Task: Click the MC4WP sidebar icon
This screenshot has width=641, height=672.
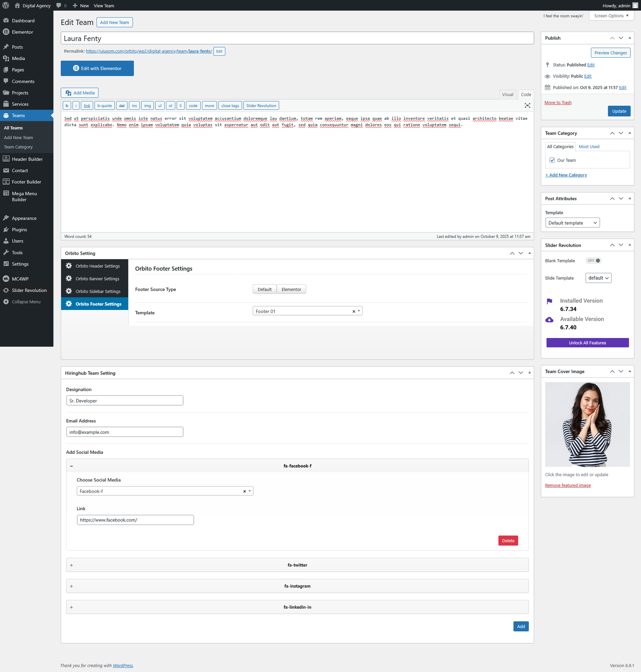Action: (6, 279)
